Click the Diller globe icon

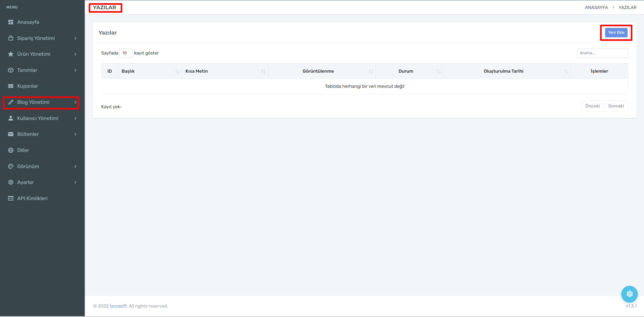point(11,150)
